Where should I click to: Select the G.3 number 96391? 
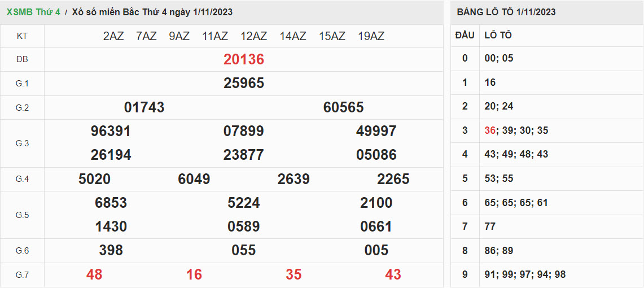click(x=111, y=131)
